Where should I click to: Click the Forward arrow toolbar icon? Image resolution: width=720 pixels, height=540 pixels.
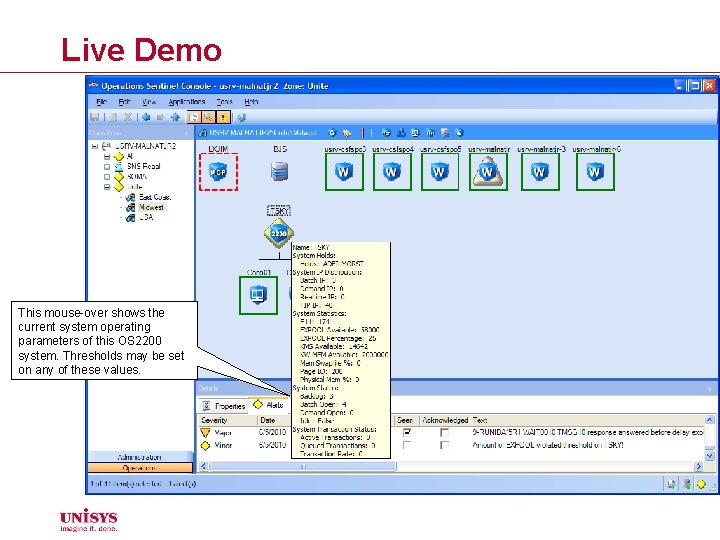pyautogui.click(x=160, y=118)
